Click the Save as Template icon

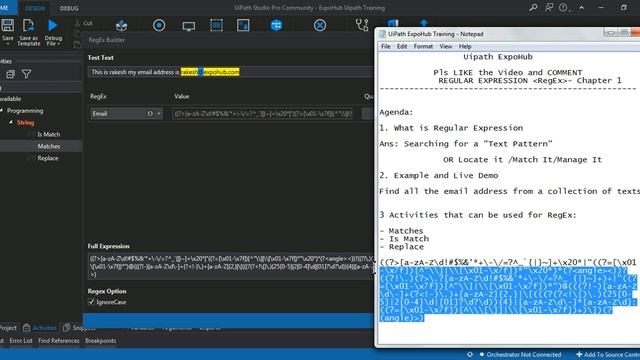tap(28, 25)
